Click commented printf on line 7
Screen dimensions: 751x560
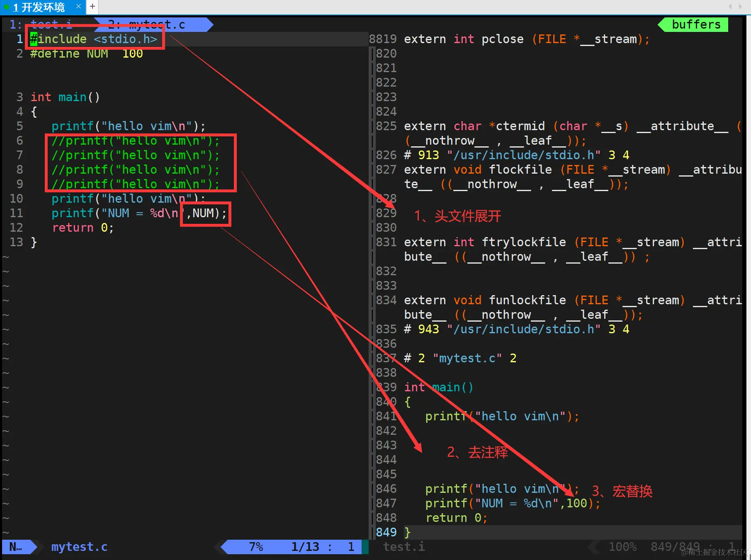tap(136, 155)
